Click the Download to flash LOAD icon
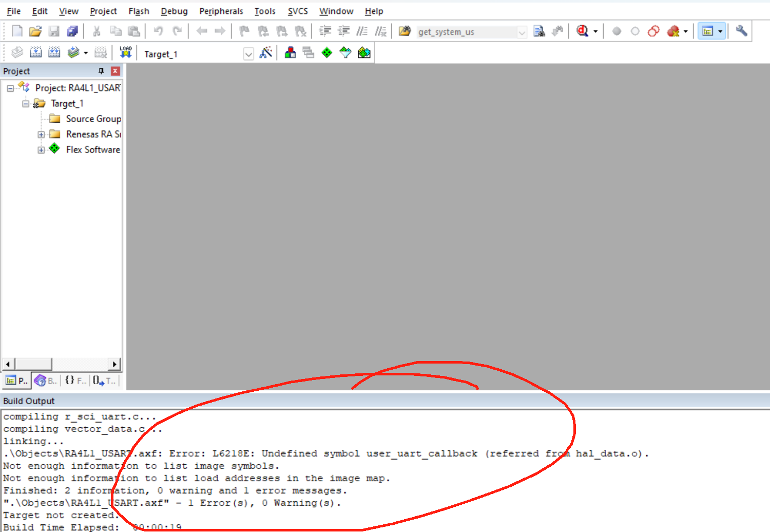The image size is (770, 532). pos(126,52)
